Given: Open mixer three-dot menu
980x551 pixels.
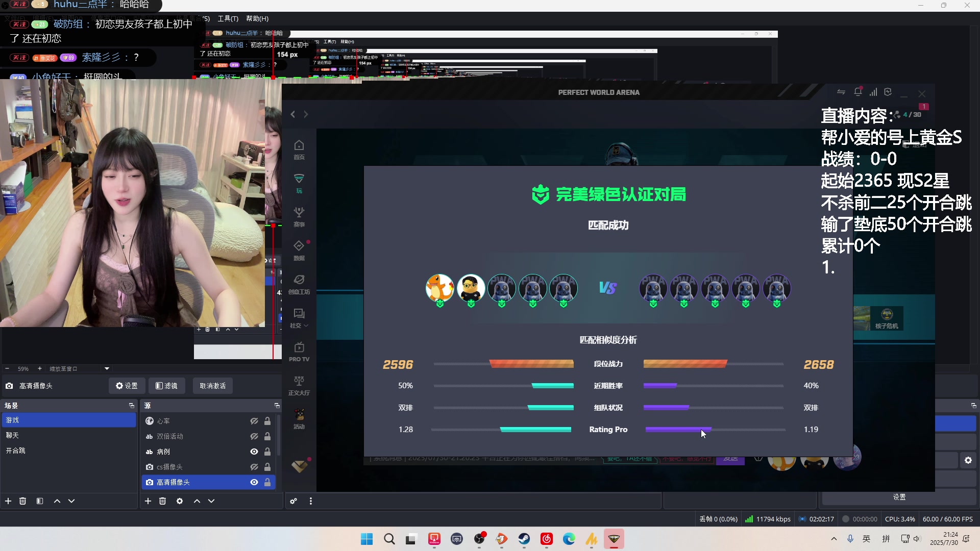Looking at the screenshot, I should [311, 501].
